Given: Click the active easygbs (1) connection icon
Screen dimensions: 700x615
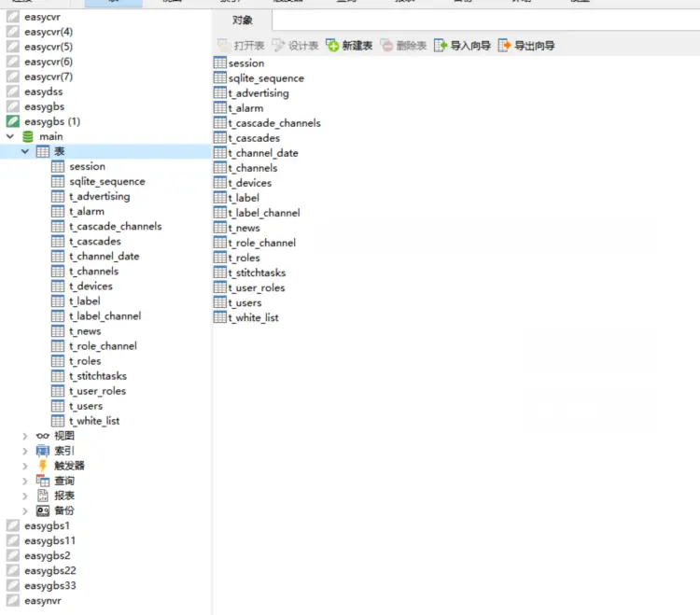Looking at the screenshot, I should [x=13, y=121].
